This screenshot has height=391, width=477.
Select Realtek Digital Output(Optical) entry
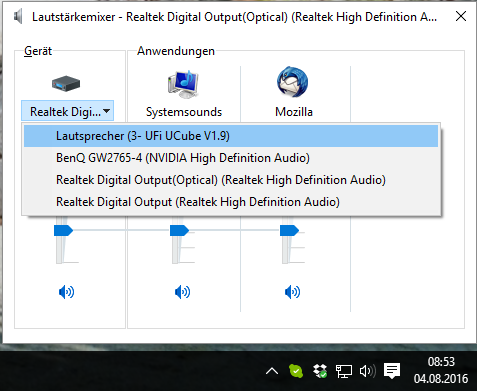click(x=231, y=180)
